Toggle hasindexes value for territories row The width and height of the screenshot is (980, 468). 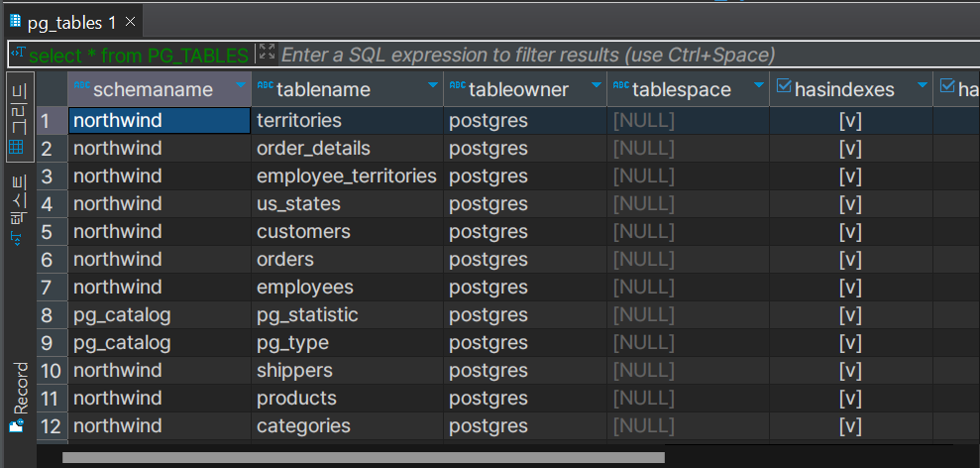point(850,120)
